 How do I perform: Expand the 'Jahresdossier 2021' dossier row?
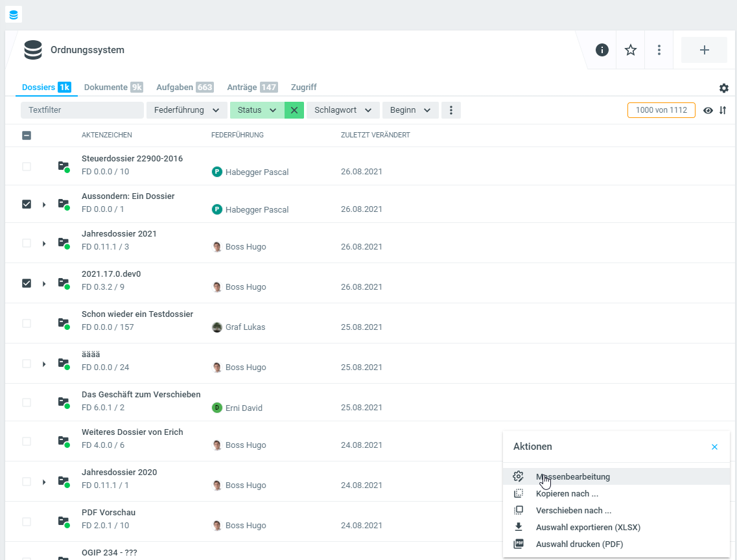coord(44,244)
